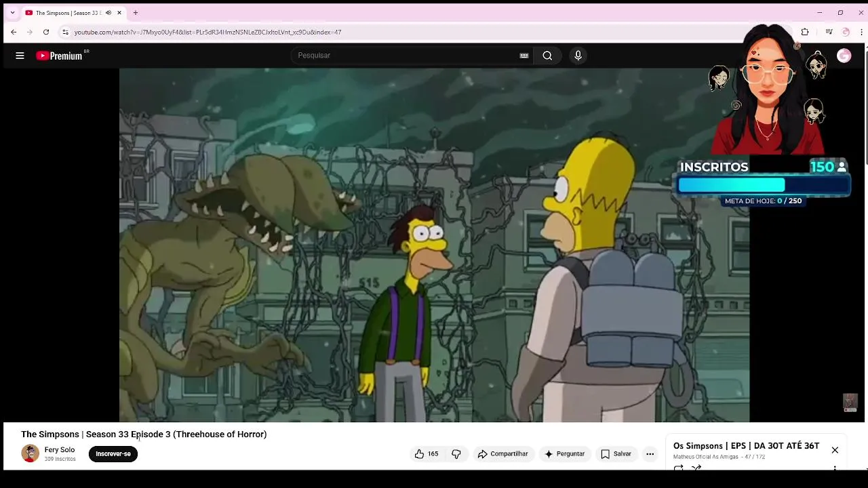Click video title The Simpsons Season 33

pyautogui.click(x=144, y=434)
